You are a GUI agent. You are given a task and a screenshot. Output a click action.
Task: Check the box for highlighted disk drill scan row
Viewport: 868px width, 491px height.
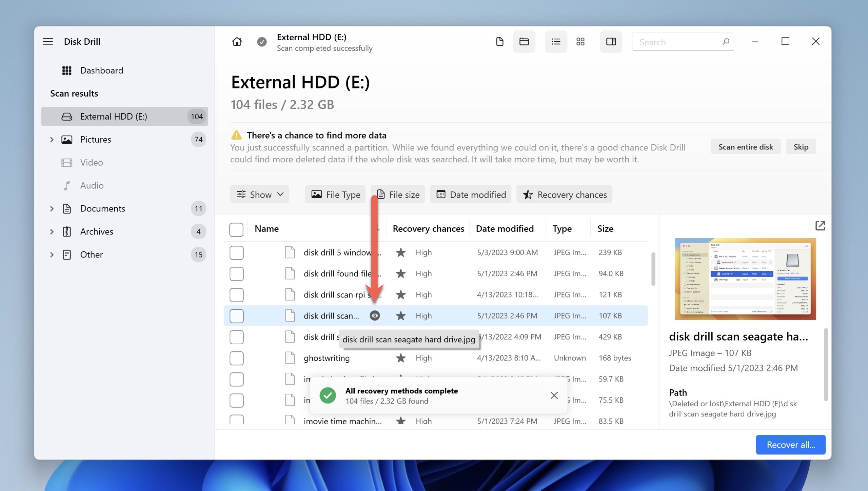tap(236, 316)
